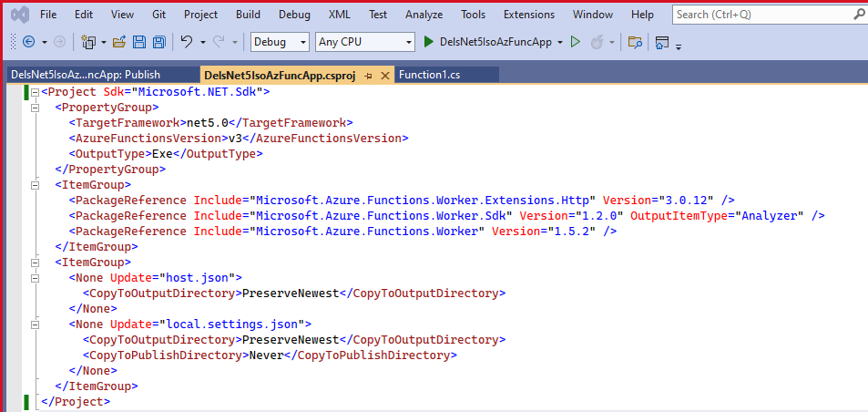Open the XML menu
Screen dimensions: 868x412
[x=339, y=15]
